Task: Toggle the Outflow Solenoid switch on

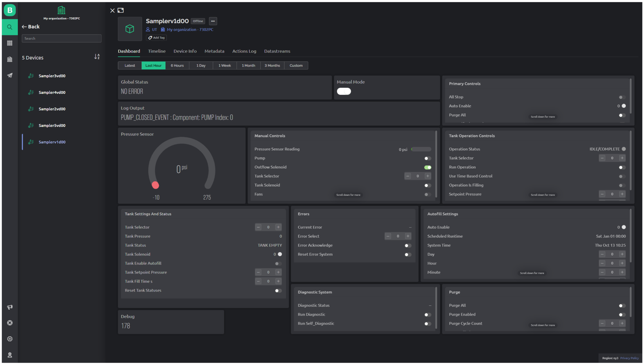Action: coord(427,167)
